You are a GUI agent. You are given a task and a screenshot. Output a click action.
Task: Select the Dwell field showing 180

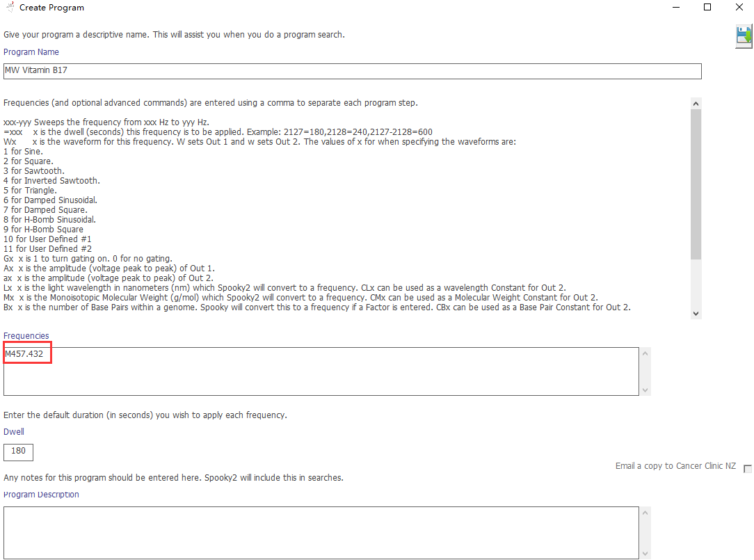18,451
